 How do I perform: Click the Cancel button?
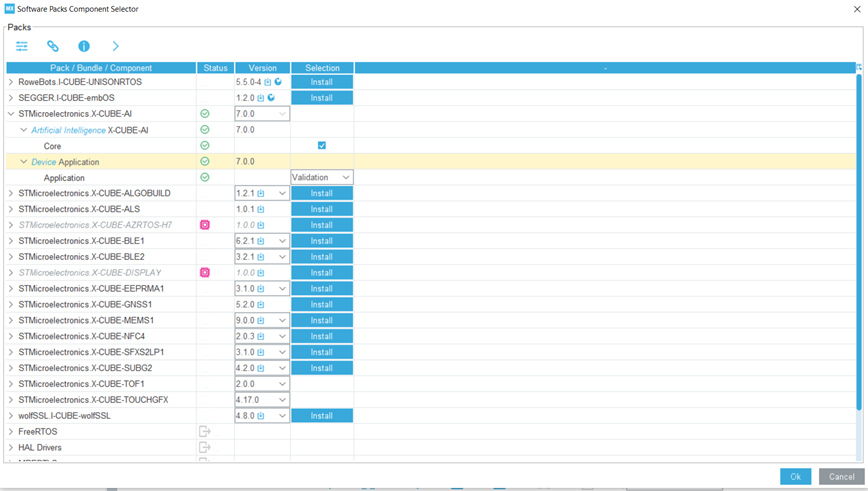841,477
